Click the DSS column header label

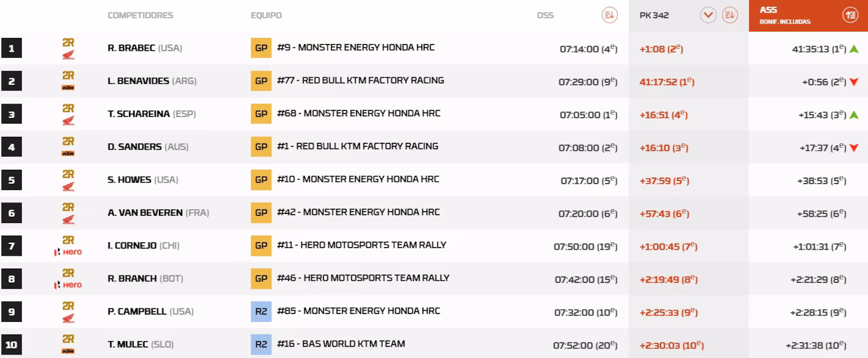pyautogui.click(x=545, y=16)
